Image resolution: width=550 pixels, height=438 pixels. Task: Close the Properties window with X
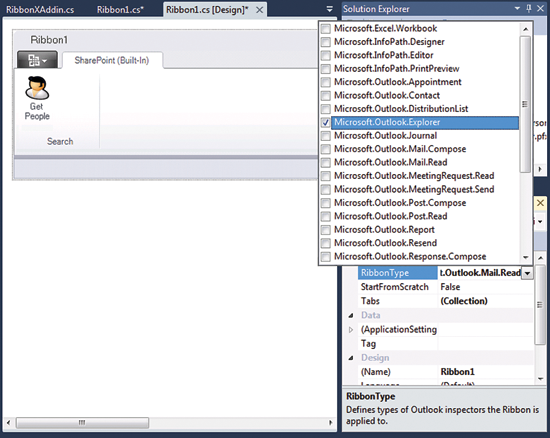pyautogui.click(x=540, y=203)
